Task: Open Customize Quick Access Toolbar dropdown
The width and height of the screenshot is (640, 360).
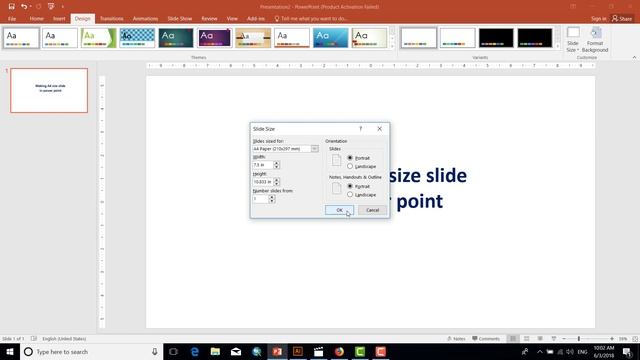Action: (x=62, y=7)
